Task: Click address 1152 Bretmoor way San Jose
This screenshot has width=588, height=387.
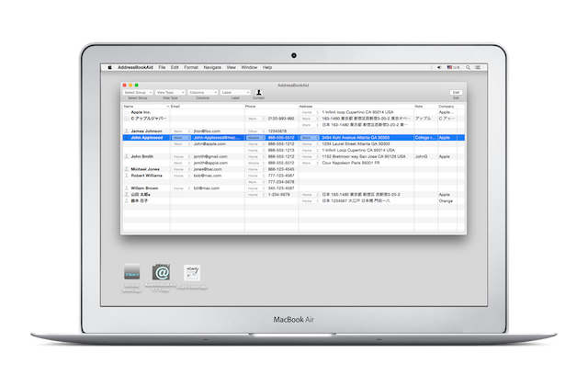Action: pyautogui.click(x=364, y=156)
